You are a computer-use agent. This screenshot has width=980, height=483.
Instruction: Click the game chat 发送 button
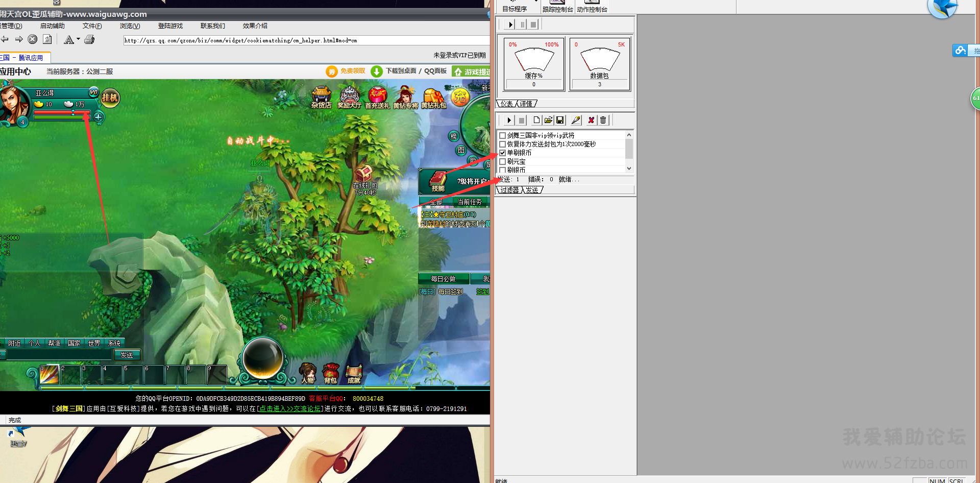(127, 355)
